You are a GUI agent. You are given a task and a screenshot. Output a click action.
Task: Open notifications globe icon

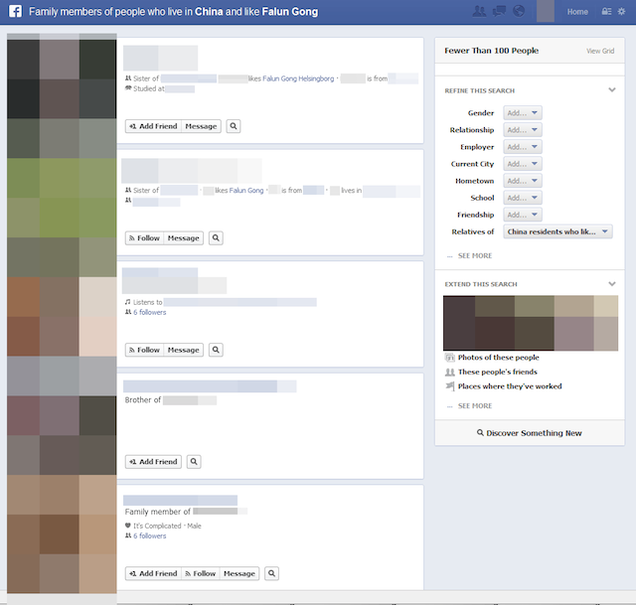tap(519, 11)
